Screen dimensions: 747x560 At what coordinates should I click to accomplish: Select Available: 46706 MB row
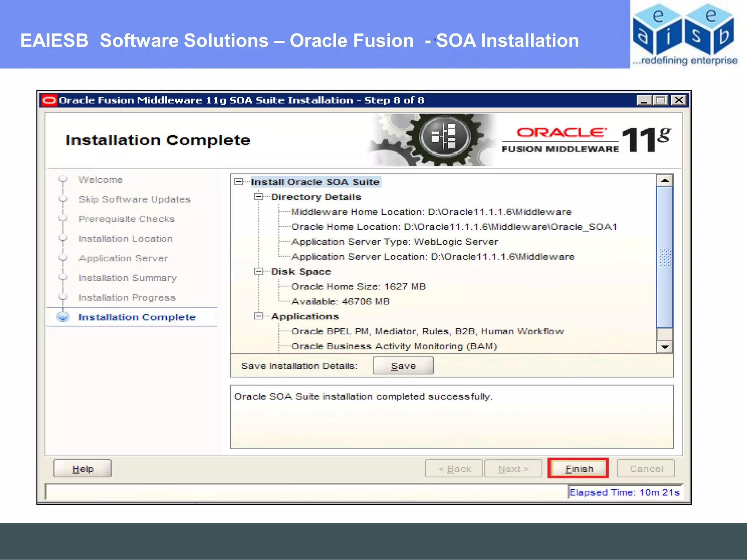coord(341,302)
